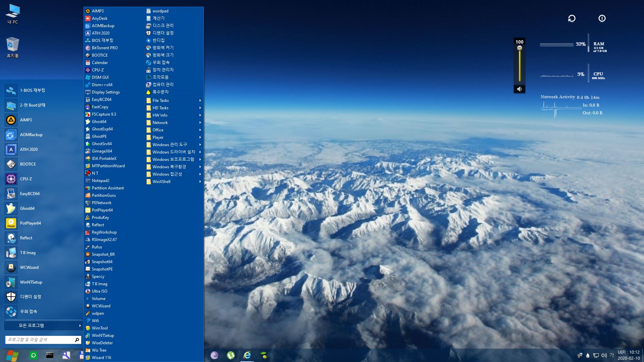The image size is (644, 362).
Task: Open T B Imag pinned shortcut
Action: coord(43,252)
